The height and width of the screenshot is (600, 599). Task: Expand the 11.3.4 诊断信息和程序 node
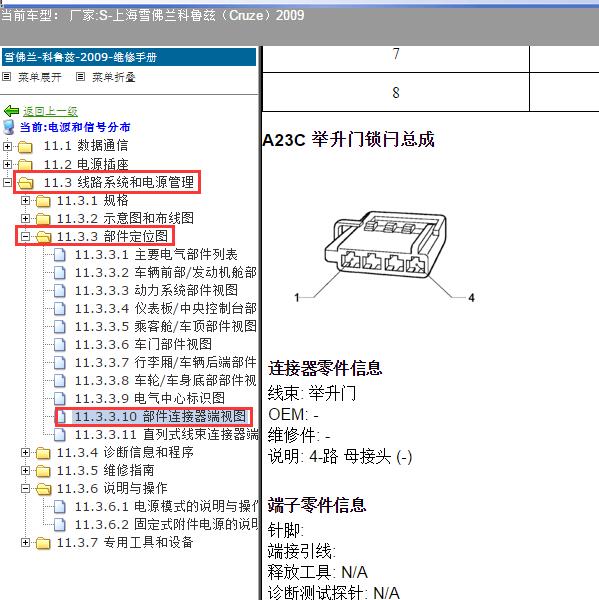25,453
